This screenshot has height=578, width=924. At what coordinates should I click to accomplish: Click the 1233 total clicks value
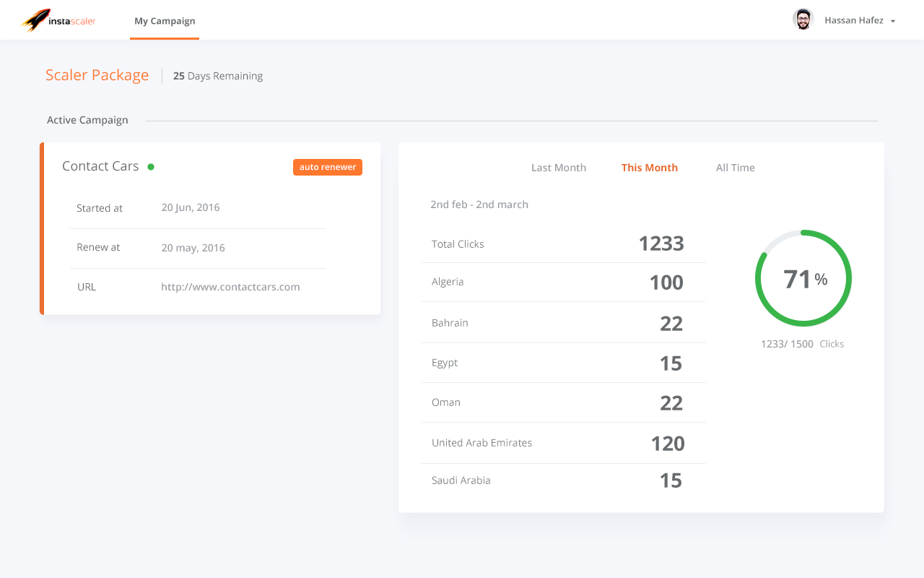pos(661,243)
